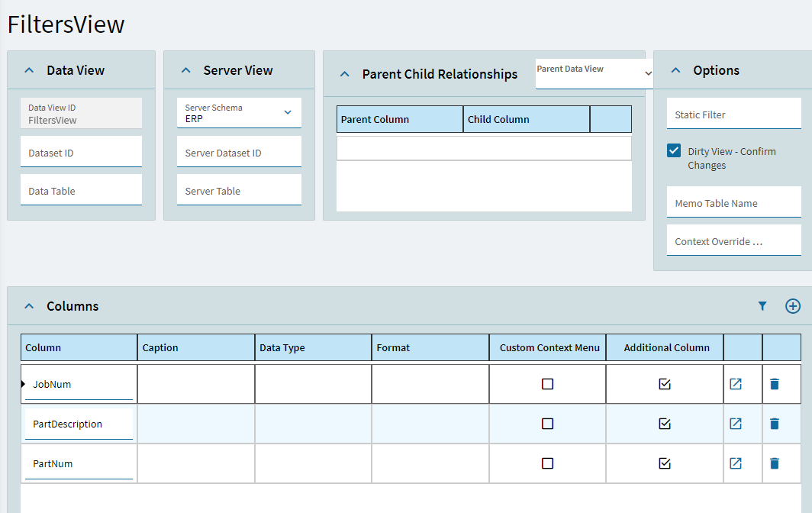Click the Dataset ID field
The image size is (812, 513).
(82, 152)
